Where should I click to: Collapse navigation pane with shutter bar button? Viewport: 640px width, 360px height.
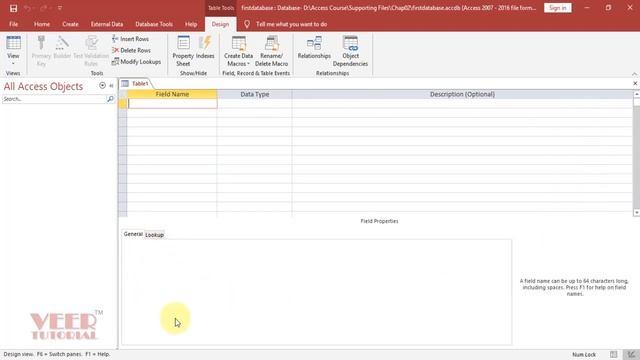coord(111,86)
